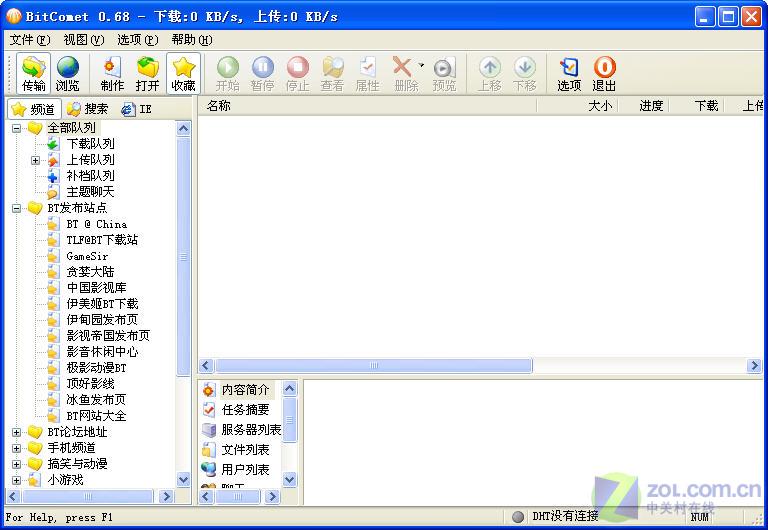
Task: Open the 文件(F) menu
Action: pyautogui.click(x=30, y=40)
